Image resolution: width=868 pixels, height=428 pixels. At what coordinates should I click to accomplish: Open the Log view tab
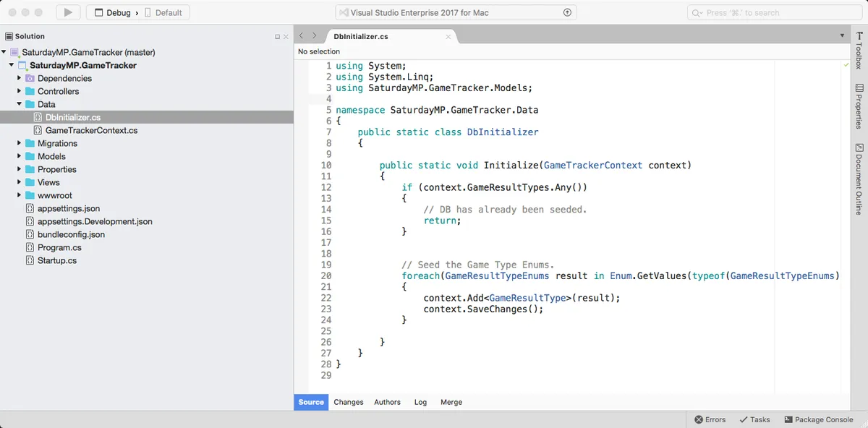(x=420, y=402)
